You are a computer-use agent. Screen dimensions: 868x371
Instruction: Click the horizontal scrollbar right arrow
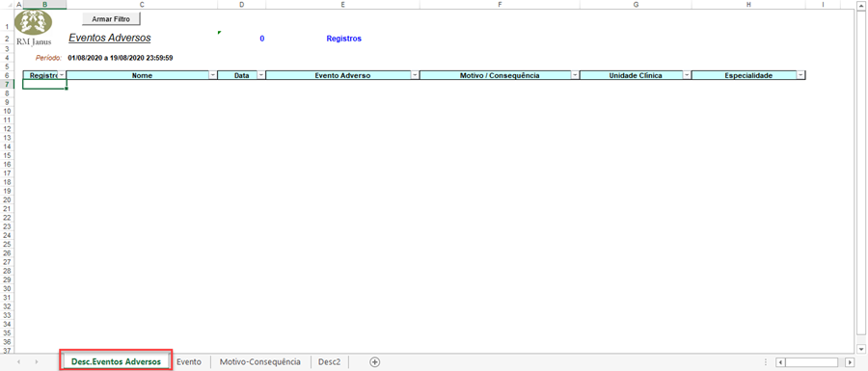pyautogui.click(x=850, y=362)
